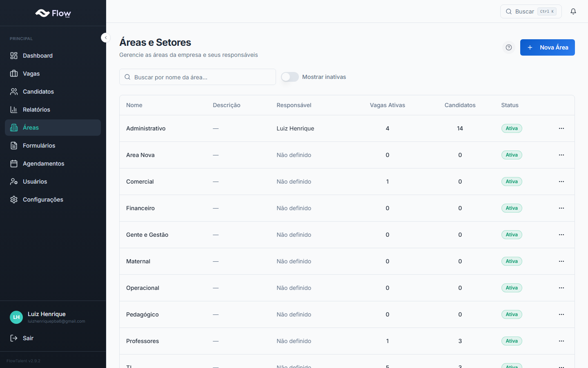
Task: Click the Dashboard grid icon in sidebar
Action: pyautogui.click(x=14, y=56)
